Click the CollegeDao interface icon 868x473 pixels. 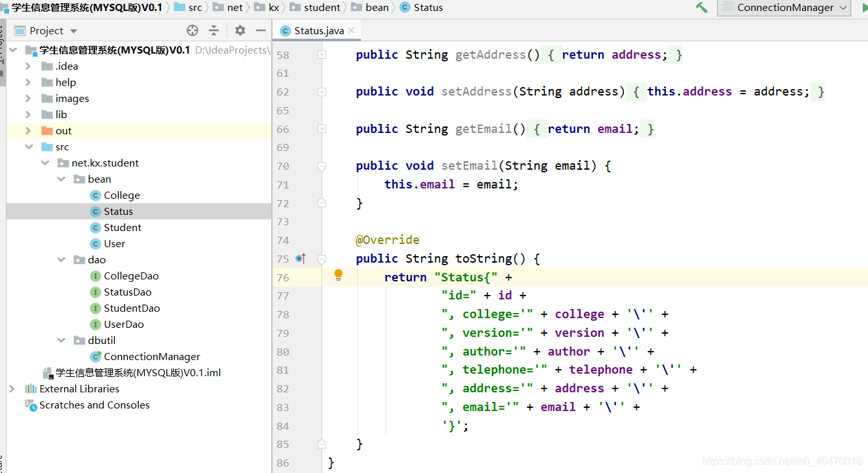coord(95,276)
